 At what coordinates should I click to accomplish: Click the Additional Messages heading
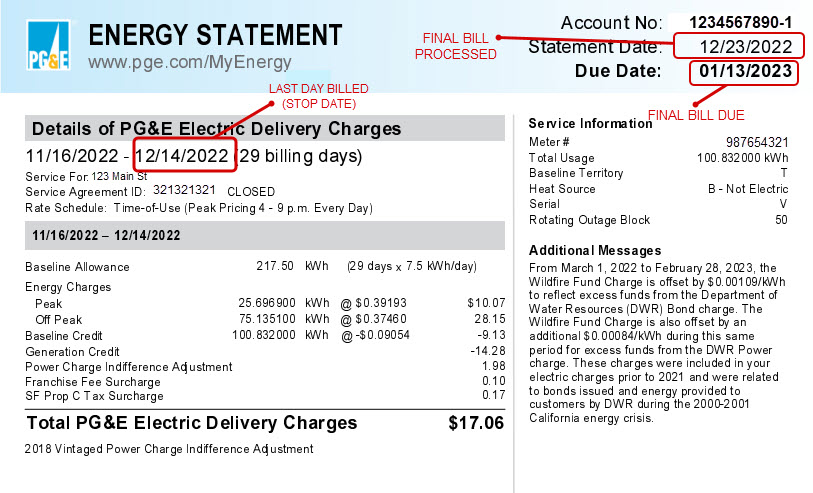pyautogui.click(x=595, y=250)
